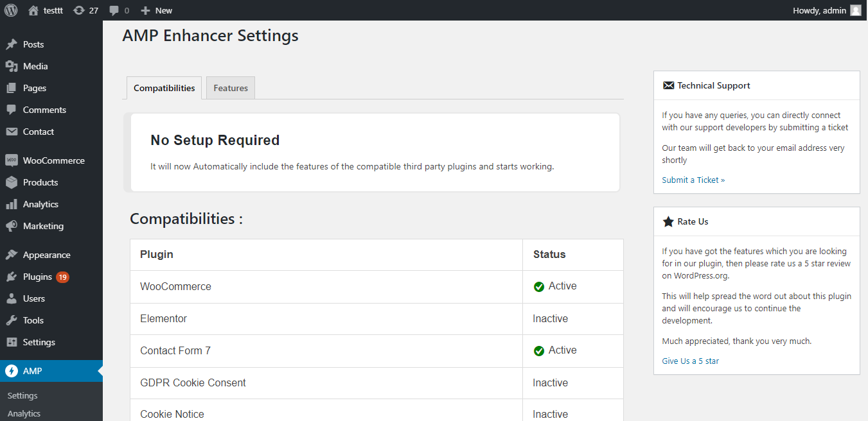
Task: Click the Give Us a 5 star link
Action: point(691,361)
